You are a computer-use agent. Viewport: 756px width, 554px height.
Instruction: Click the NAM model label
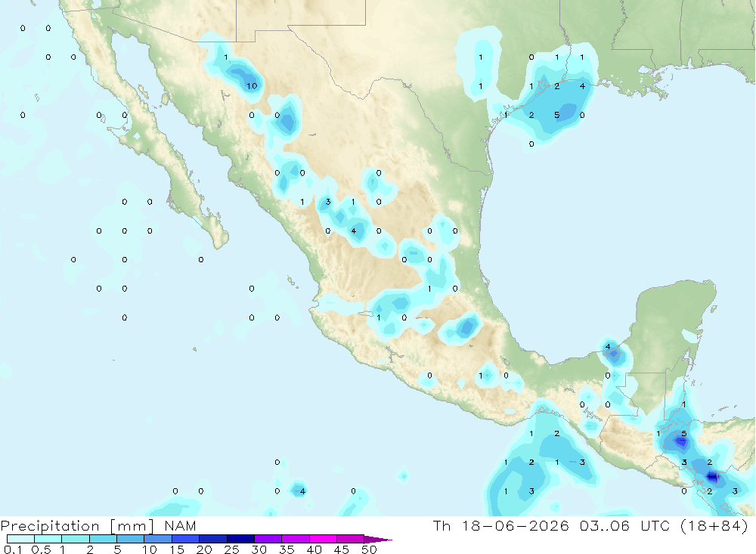click(x=181, y=525)
